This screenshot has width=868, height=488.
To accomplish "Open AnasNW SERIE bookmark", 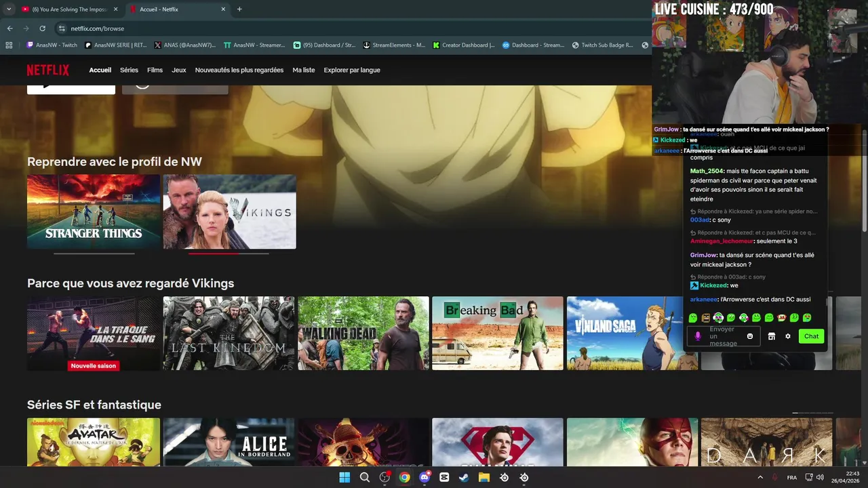I will coord(116,45).
